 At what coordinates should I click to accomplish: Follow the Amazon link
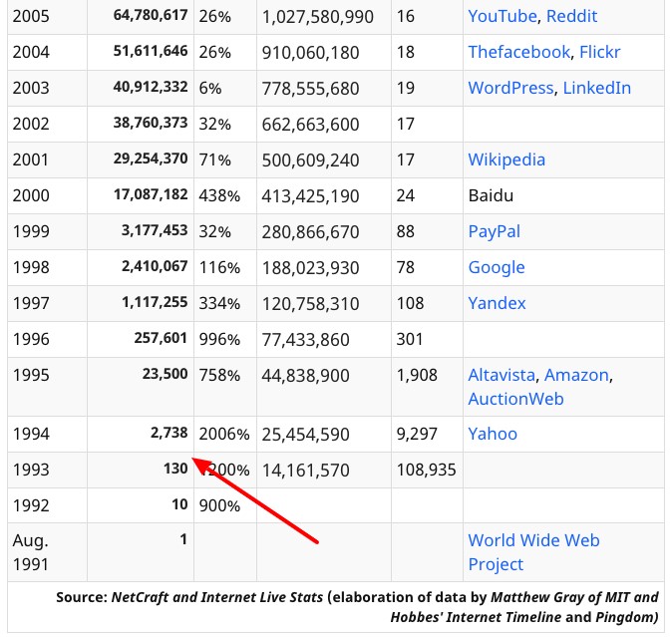pos(576,375)
